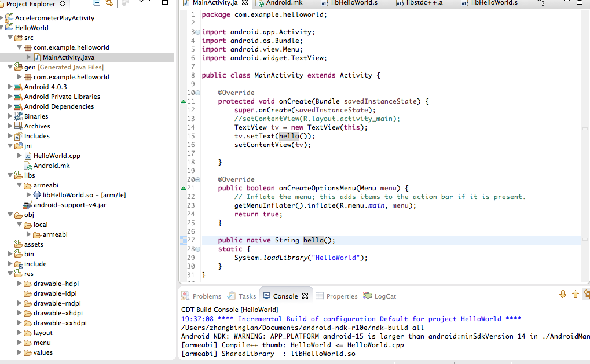Viewport: 590px width, 364px height.
Task: Expand the layout folder
Action: click(20, 333)
